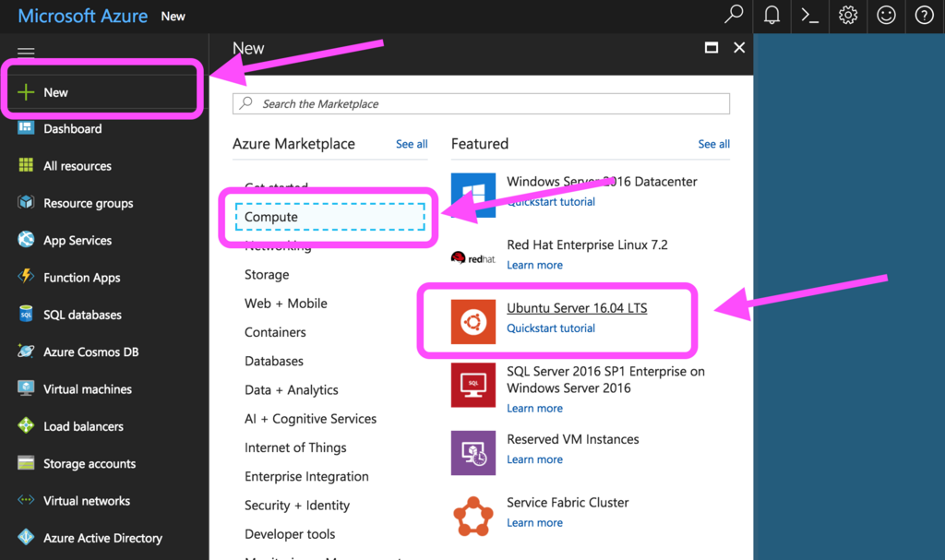Click the green plus New icon
945x560 pixels.
(x=26, y=92)
